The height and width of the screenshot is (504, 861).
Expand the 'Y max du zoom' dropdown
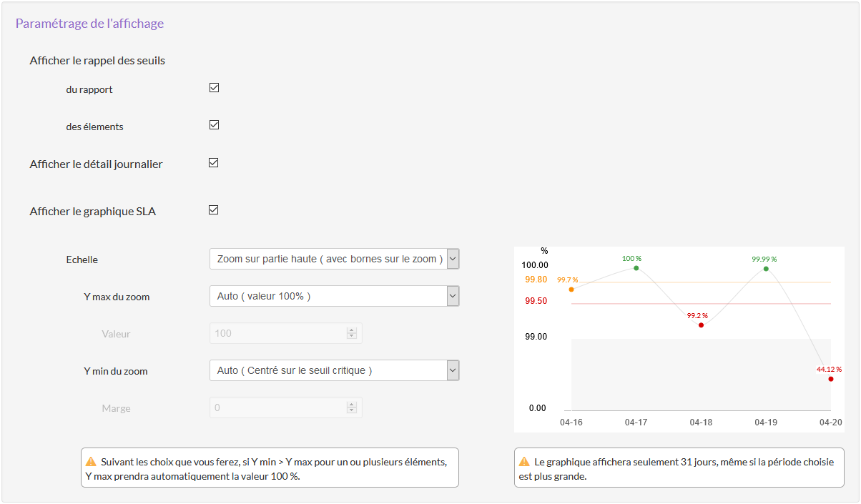(x=334, y=296)
